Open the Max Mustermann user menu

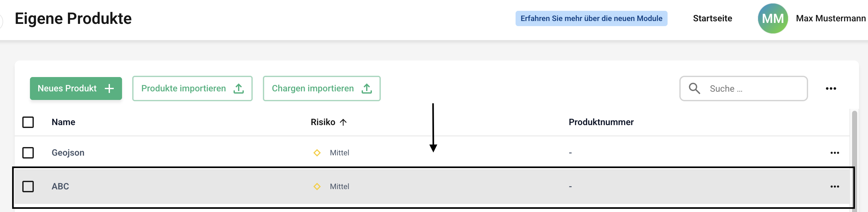click(830, 18)
